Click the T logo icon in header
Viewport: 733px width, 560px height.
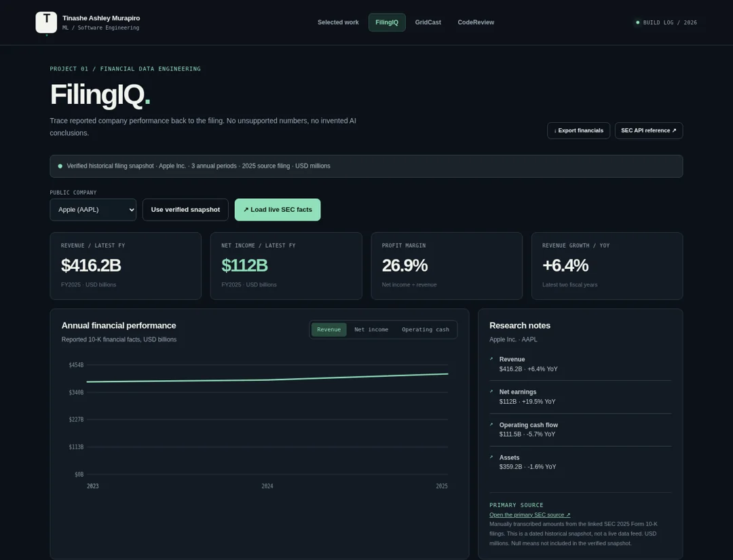coord(46,22)
